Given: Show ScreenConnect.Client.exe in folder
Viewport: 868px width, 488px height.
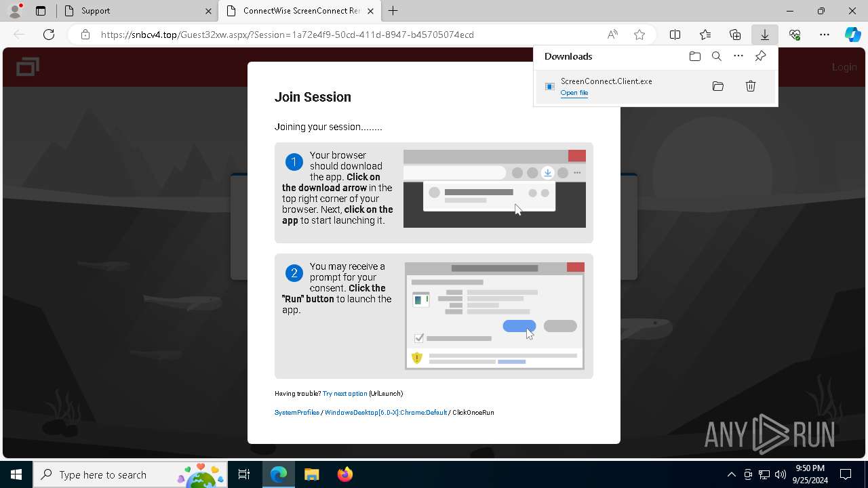Looking at the screenshot, I should tap(718, 86).
